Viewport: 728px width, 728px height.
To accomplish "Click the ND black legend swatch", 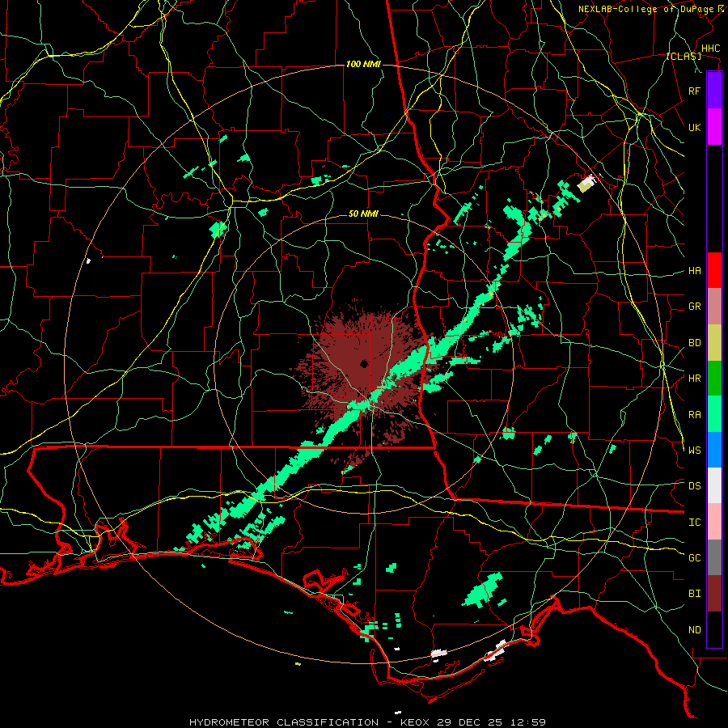I will pyautogui.click(x=714, y=629).
